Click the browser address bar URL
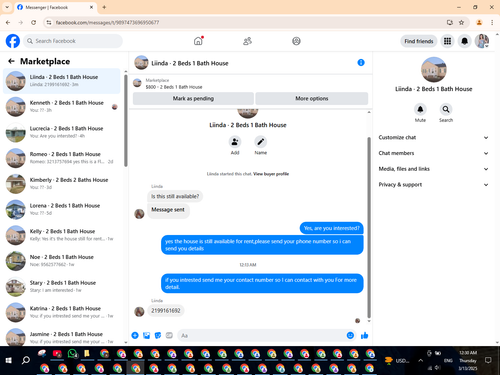Screen dimensions: 500x375 pos(107,22)
